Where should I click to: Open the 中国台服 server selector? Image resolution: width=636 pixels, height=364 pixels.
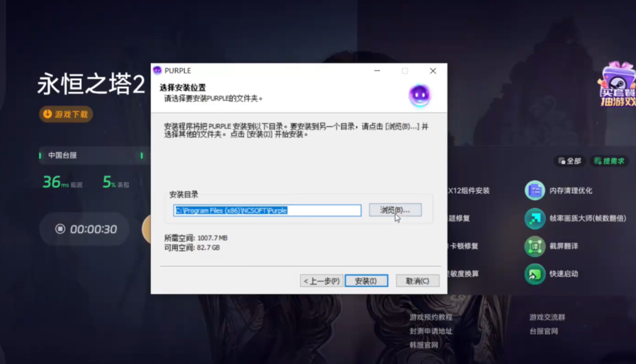63,155
